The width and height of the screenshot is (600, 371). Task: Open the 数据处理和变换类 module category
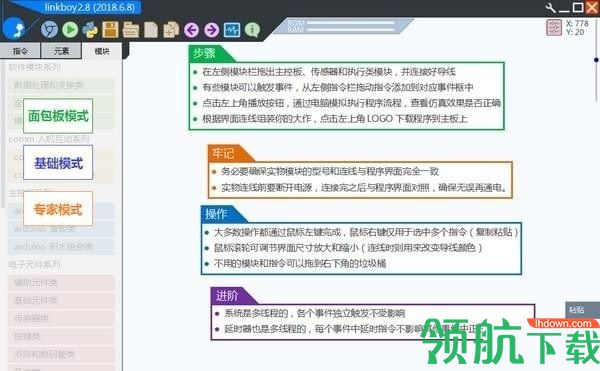click(61, 85)
